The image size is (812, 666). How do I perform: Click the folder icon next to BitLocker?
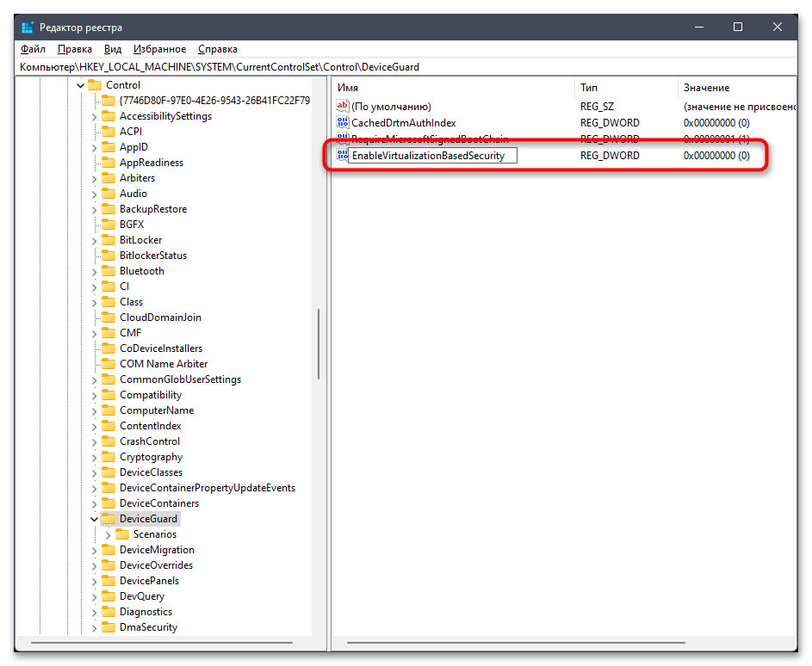[108, 239]
